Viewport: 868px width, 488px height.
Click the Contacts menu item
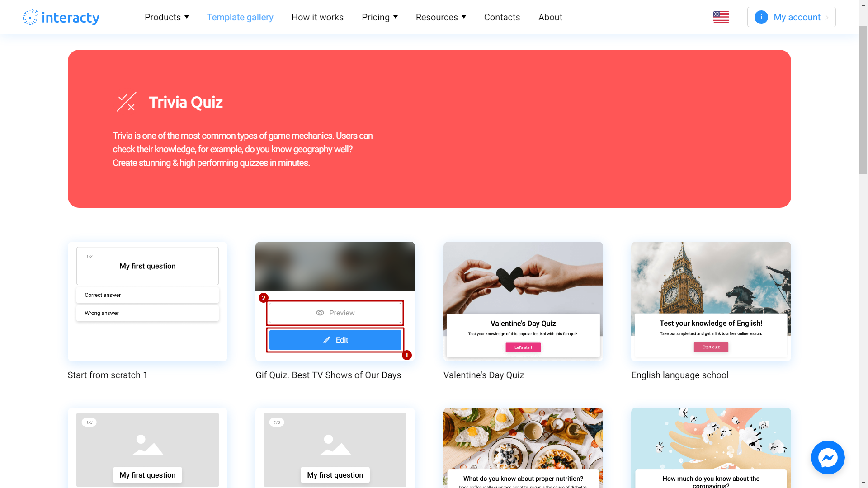click(502, 17)
